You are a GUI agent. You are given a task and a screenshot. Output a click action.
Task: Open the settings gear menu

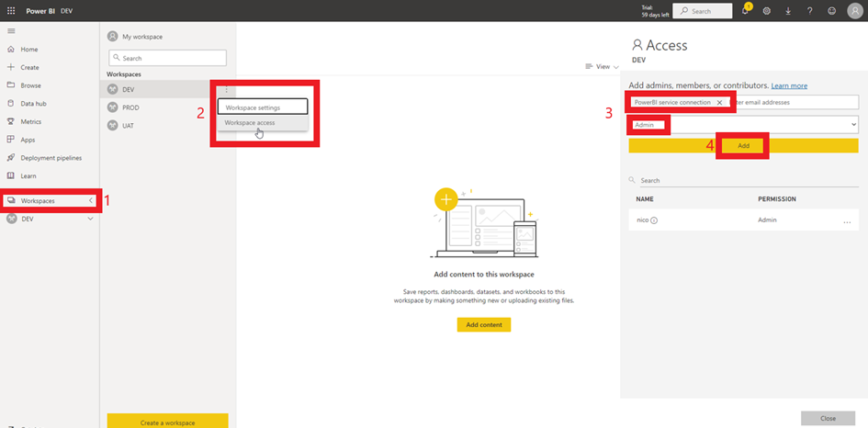pyautogui.click(x=767, y=10)
